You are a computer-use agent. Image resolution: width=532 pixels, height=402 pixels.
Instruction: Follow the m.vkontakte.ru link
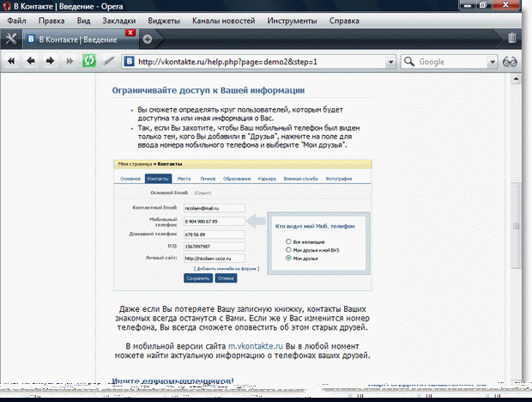255,346
